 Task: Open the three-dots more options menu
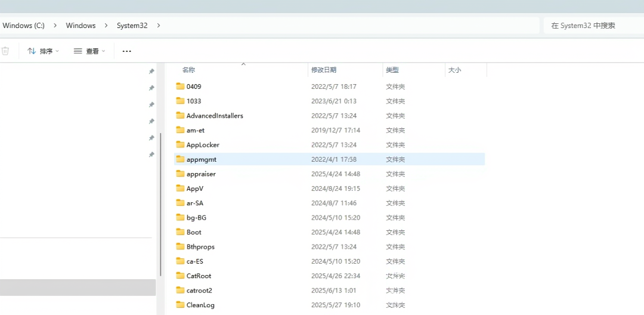click(x=127, y=51)
